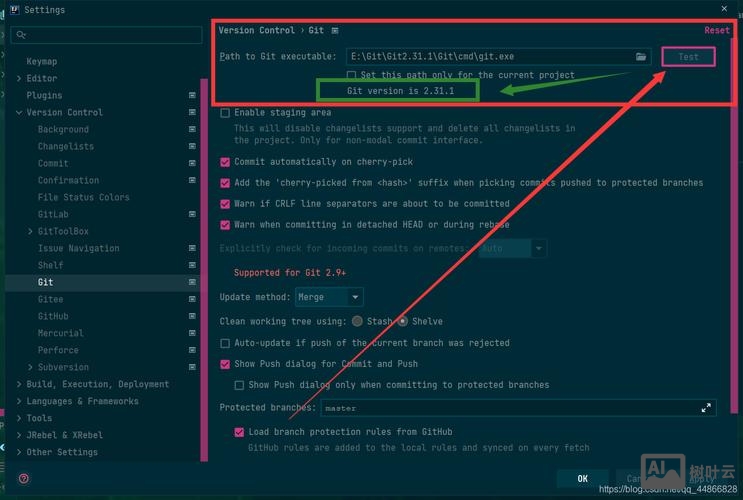
Task: Click project icon next to Changelists
Action: [x=192, y=146]
